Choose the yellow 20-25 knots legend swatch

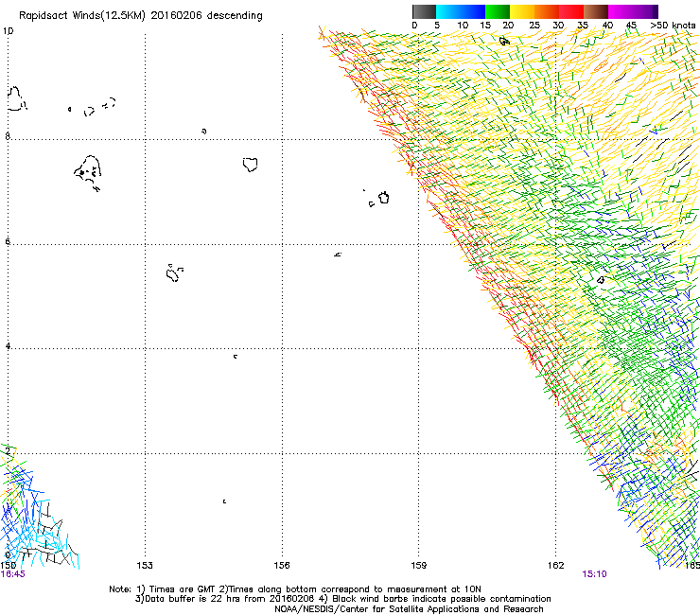pyautogui.click(x=522, y=11)
